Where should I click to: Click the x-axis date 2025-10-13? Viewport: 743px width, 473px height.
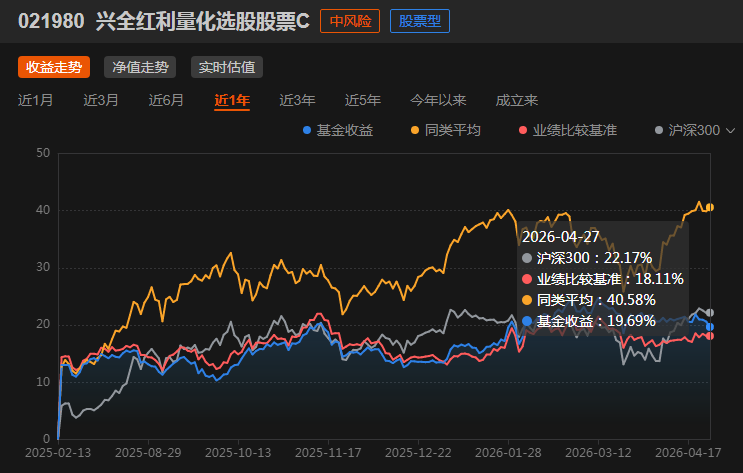238,453
